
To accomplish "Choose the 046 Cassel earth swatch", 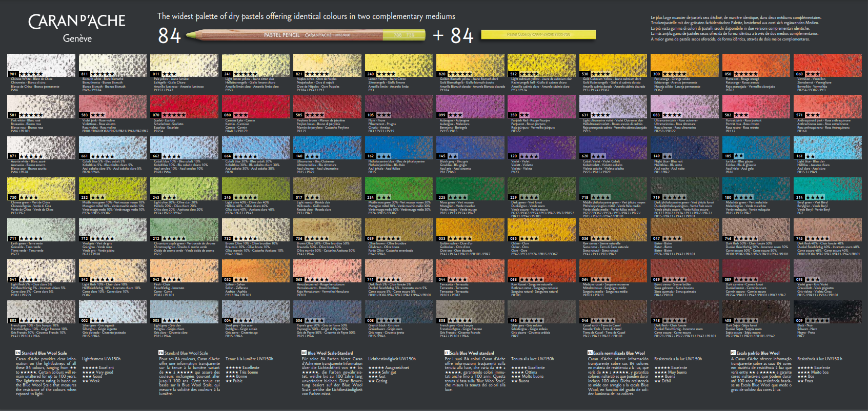I will 613,312.
